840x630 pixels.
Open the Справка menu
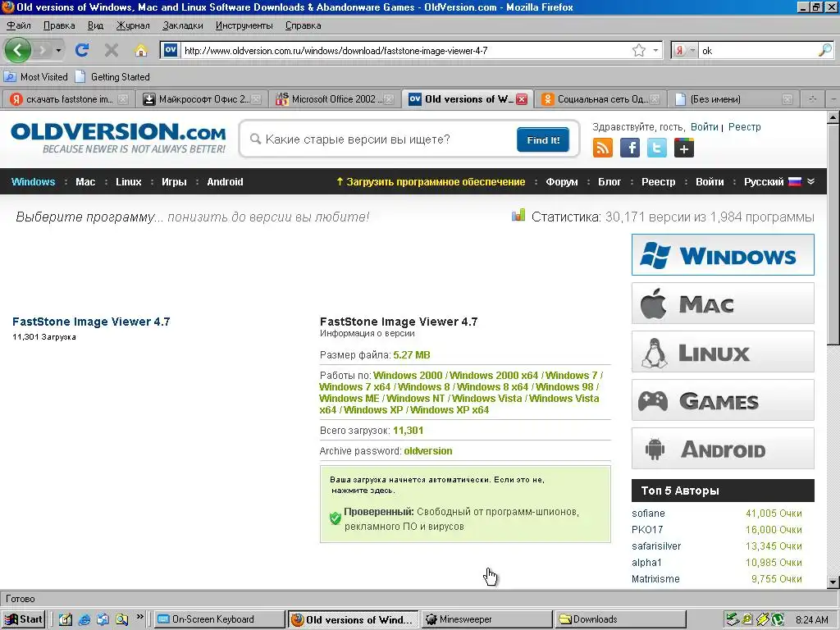coord(304,25)
